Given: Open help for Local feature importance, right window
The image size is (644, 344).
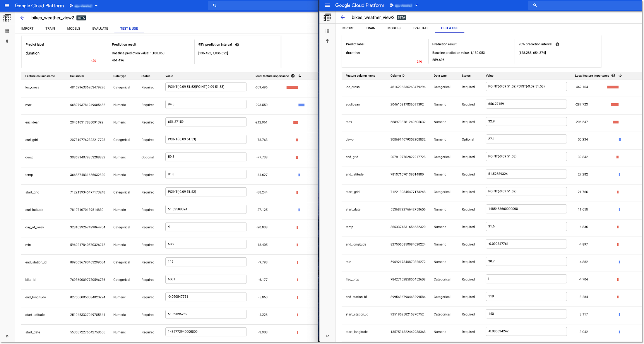Looking at the screenshot, I should 613,76.
